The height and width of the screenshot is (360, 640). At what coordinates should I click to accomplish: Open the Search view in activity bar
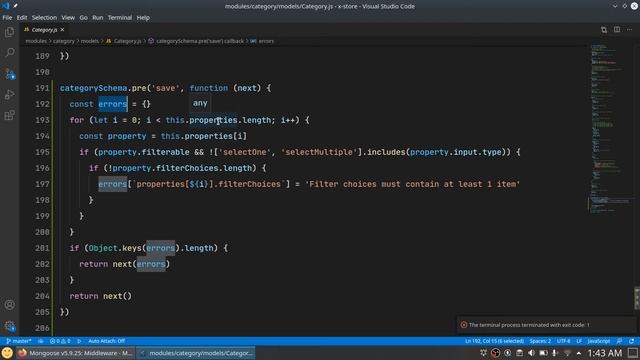tap(9, 52)
